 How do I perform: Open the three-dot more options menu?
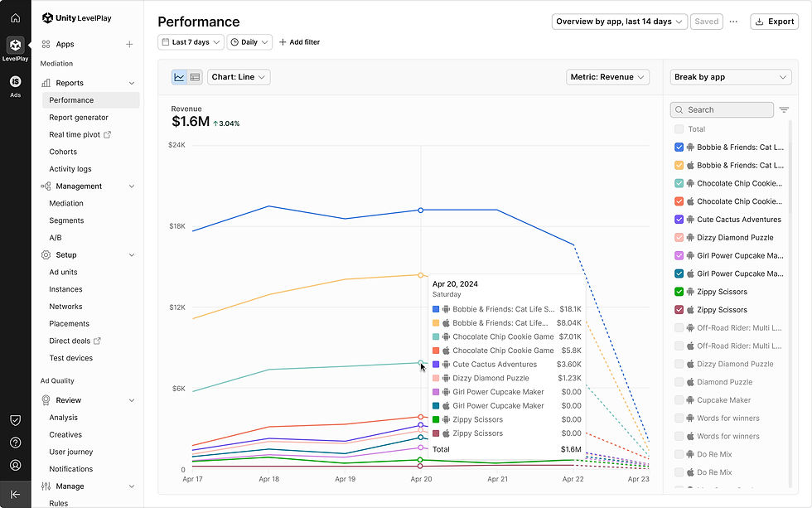(733, 22)
